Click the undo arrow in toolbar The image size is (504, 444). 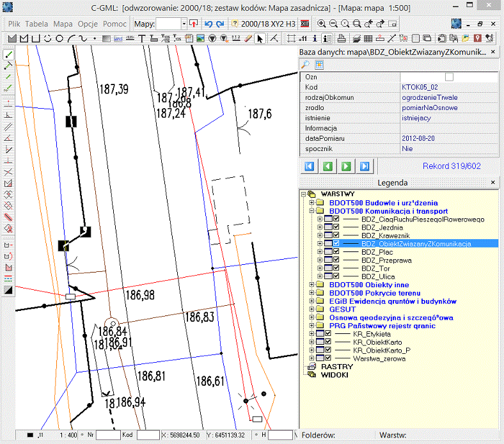tap(208, 23)
